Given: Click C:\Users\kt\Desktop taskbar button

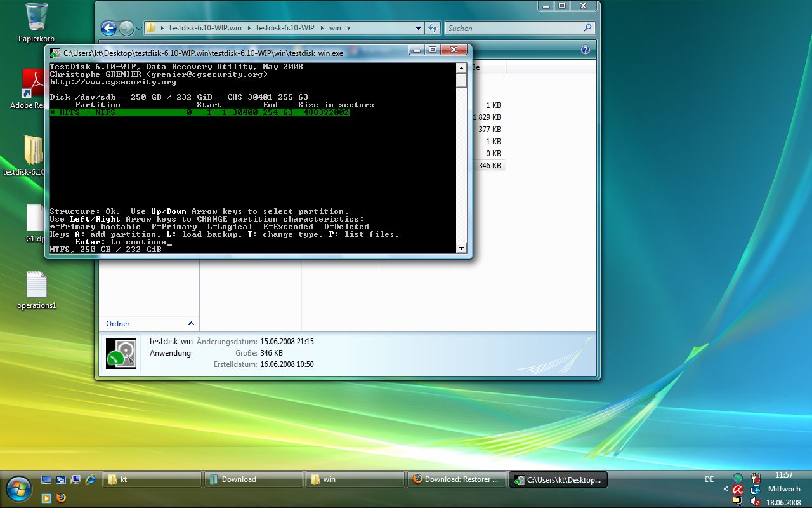Looking at the screenshot, I should tap(558, 479).
